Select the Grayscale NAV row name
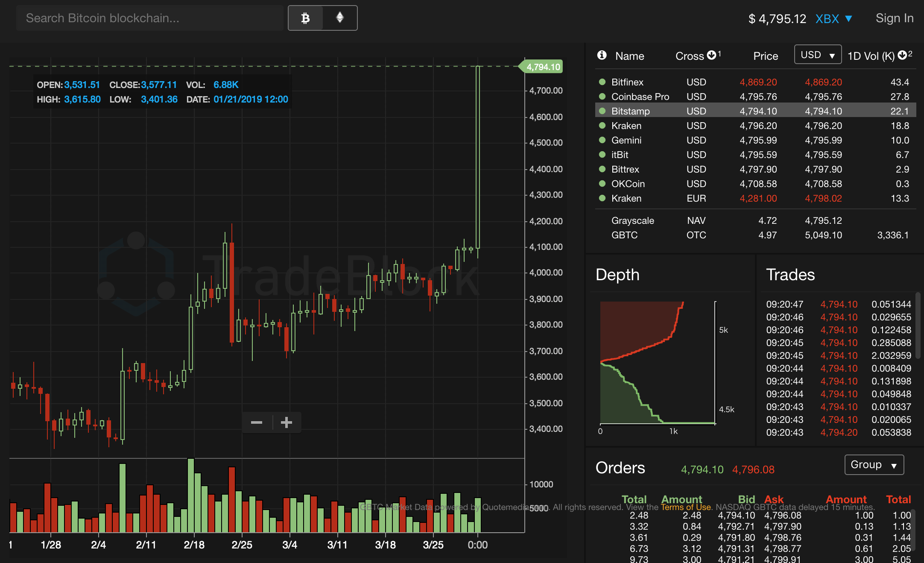This screenshot has width=924, height=563. tap(633, 220)
